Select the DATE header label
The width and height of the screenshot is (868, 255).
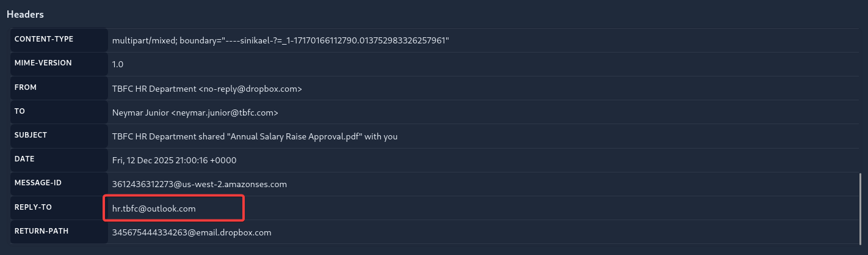point(24,159)
